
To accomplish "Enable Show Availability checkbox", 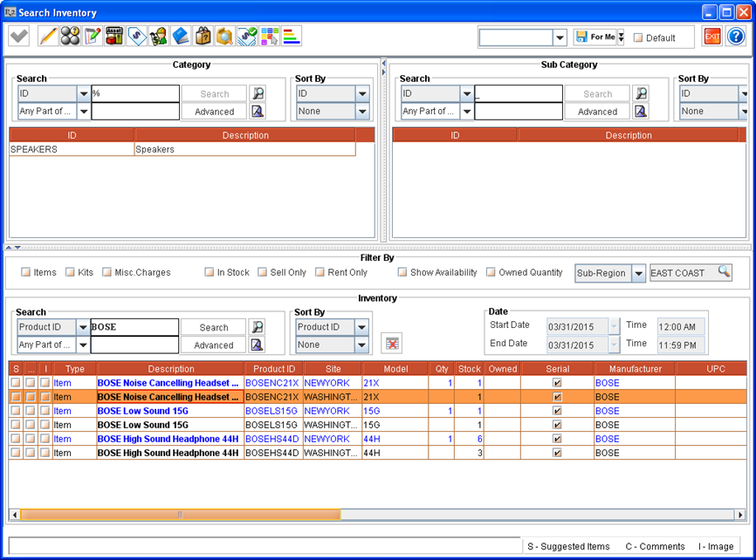I will click(402, 272).
